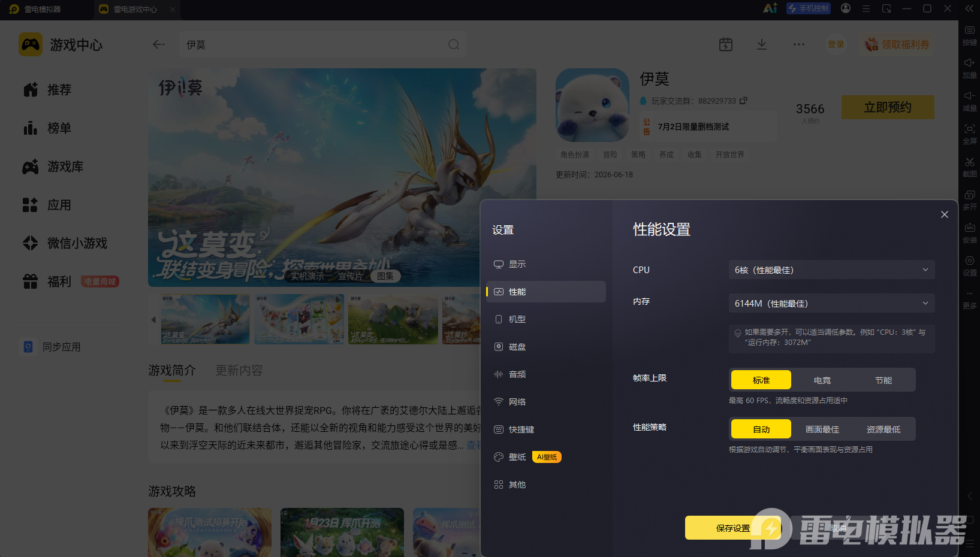Image resolution: width=980 pixels, height=557 pixels.
Task: Click the 立即预约 reserve button
Action: point(888,107)
